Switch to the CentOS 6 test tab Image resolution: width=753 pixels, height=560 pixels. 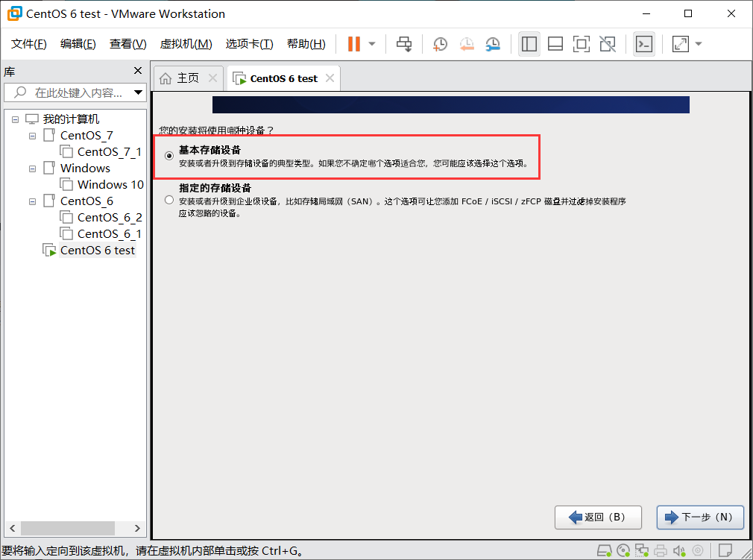click(283, 78)
